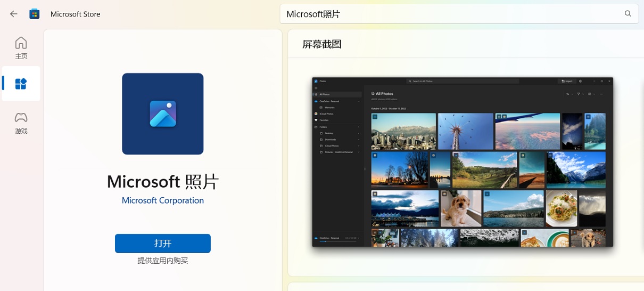Click the search magnifier icon

628,14
